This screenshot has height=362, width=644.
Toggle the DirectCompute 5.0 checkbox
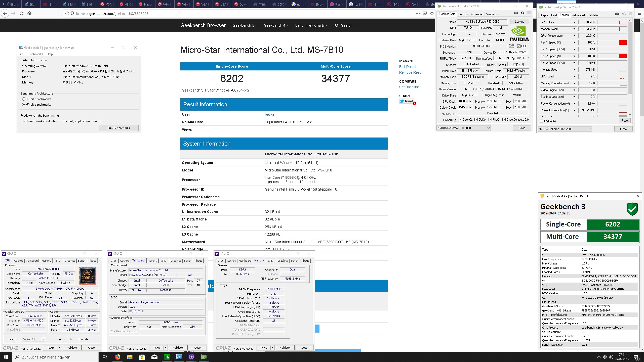click(504, 120)
